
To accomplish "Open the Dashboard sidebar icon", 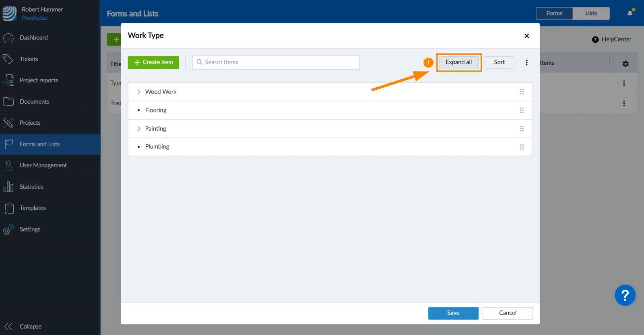I will pos(8,38).
